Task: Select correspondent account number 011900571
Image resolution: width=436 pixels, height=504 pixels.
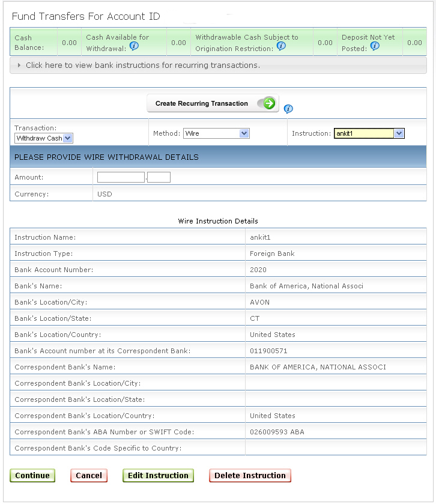Action: pos(268,351)
